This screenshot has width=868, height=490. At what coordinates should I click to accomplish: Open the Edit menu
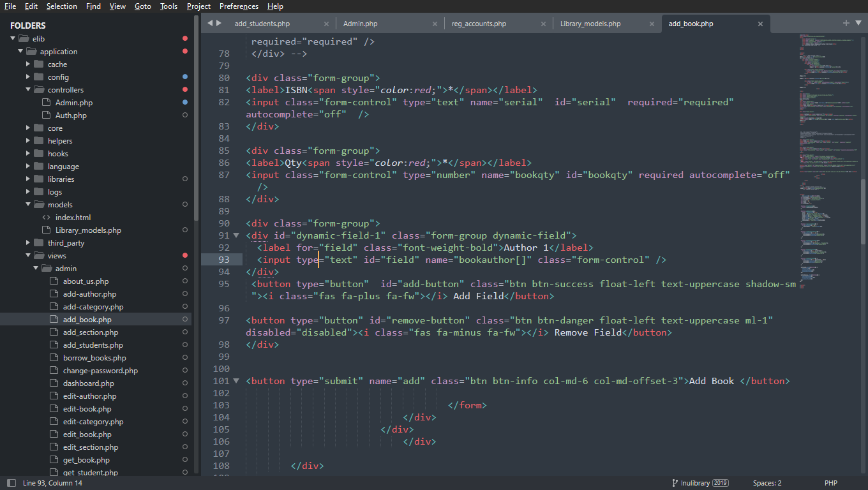click(x=31, y=6)
